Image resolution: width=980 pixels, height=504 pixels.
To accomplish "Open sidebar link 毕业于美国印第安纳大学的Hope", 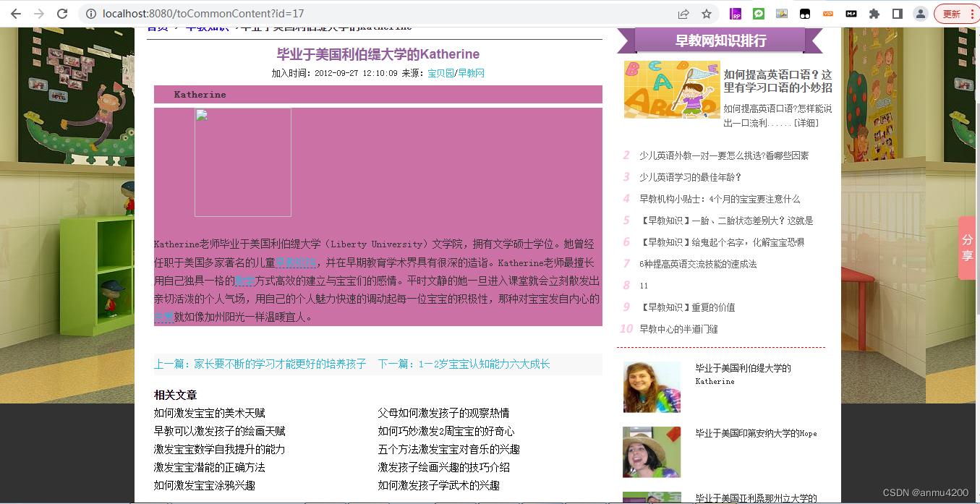I will click(756, 433).
